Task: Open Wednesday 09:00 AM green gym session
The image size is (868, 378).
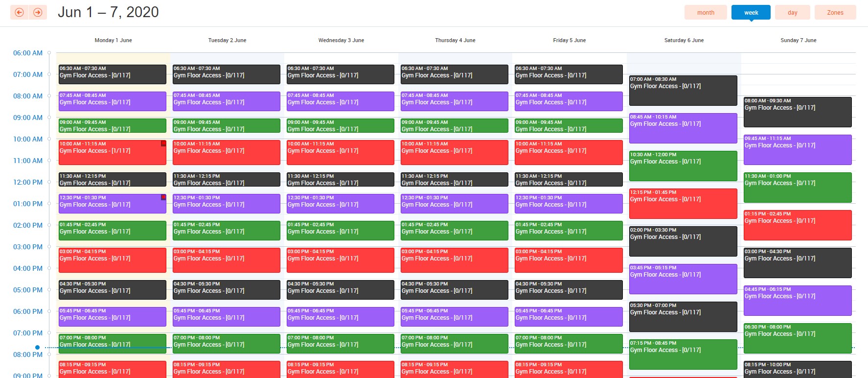Action: [340, 126]
